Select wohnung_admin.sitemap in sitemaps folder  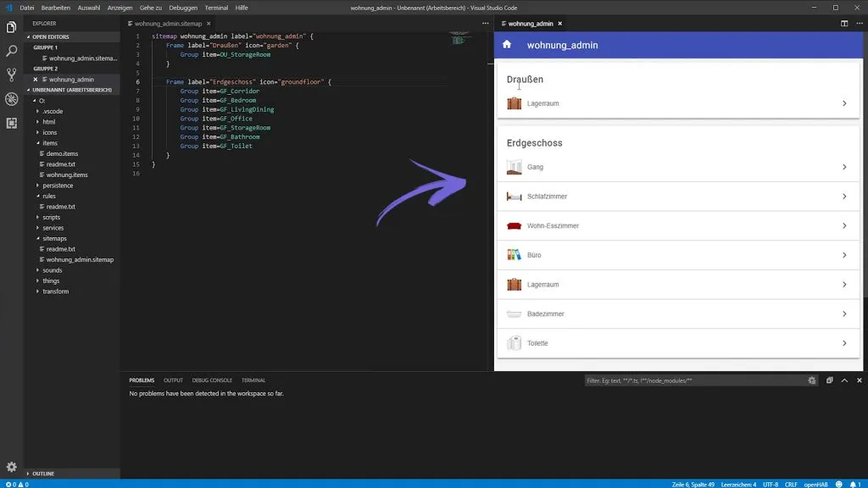click(x=80, y=259)
